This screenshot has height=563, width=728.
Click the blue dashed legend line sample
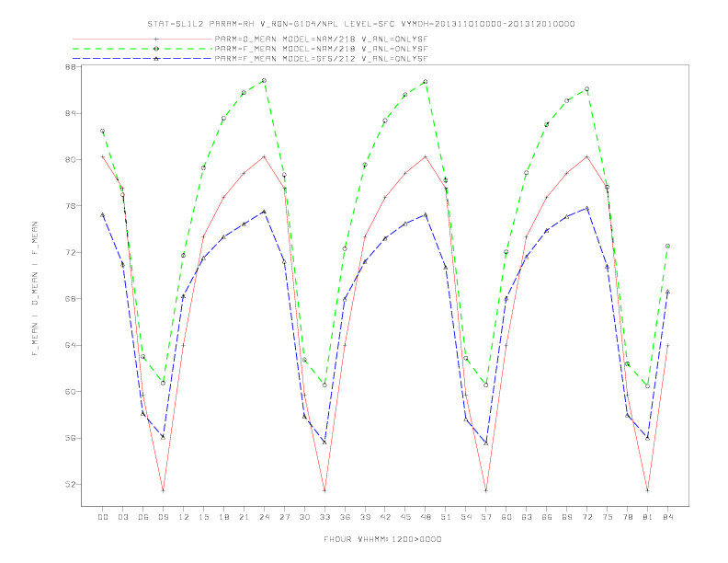tap(142, 59)
